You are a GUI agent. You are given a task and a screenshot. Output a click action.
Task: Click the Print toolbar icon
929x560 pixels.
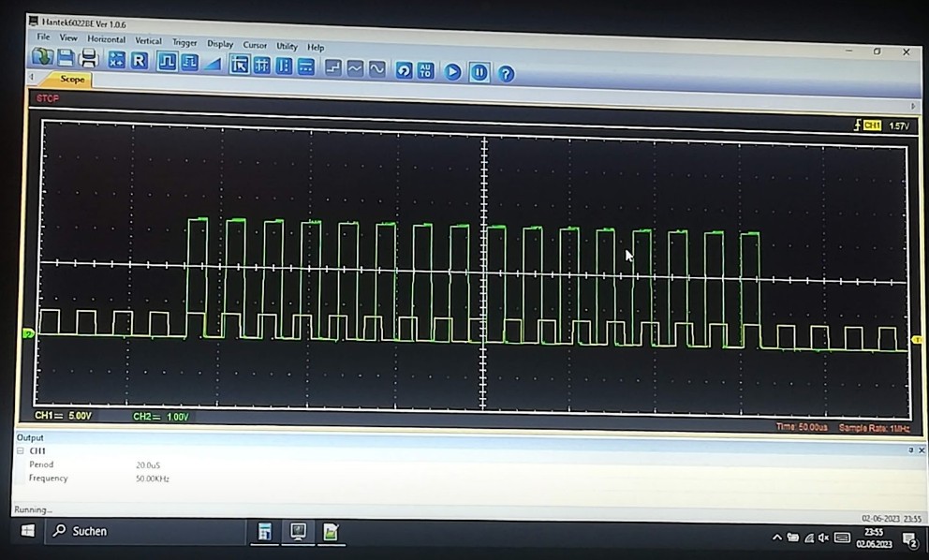[89, 59]
